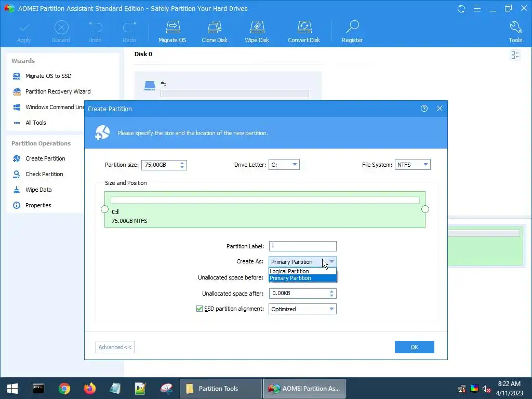Open Command Prompt from taskbar

point(38,389)
